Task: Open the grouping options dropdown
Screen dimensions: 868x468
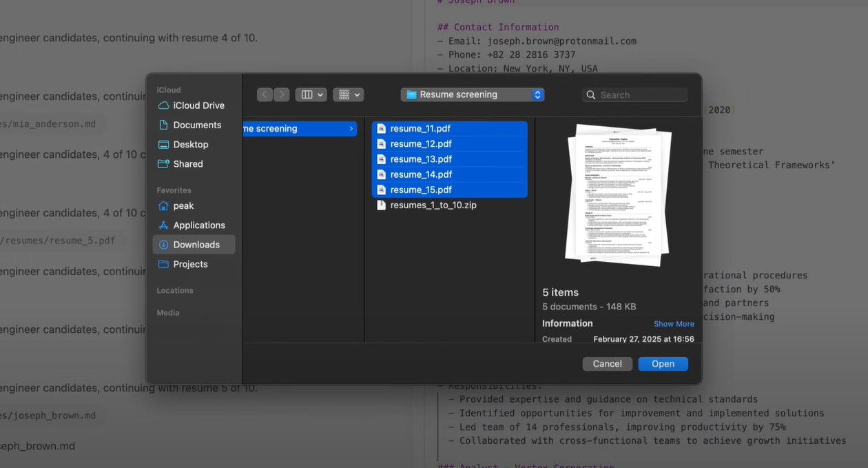Action: pyautogui.click(x=348, y=94)
